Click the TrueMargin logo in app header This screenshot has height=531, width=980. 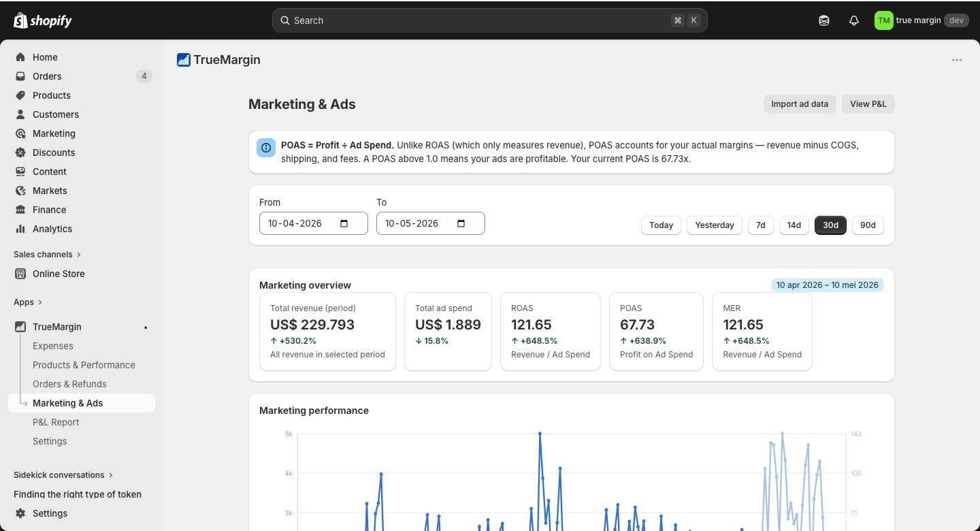tap(184, 60)
